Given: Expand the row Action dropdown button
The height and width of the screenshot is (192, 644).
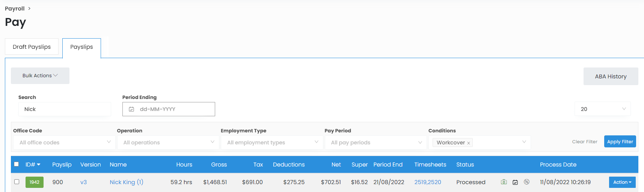Looking at the screenshot, I should click(x=622, y=182).
